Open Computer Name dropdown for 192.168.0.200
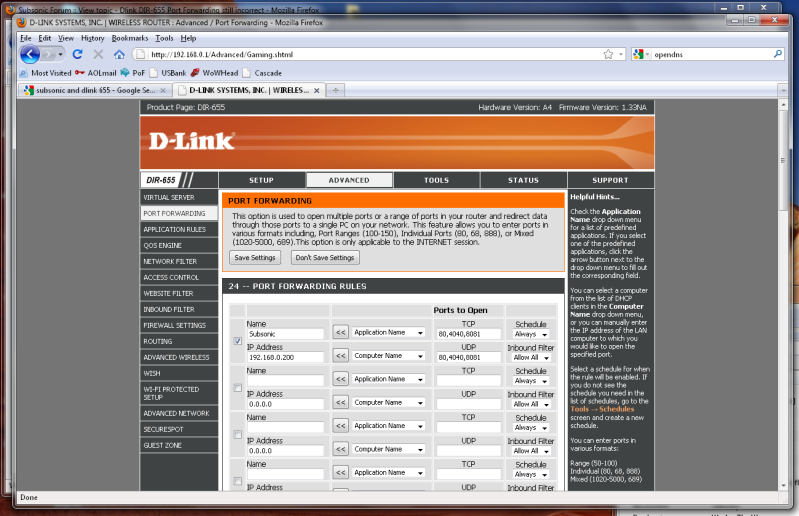This screenshot has width=799, height=516. [388, 356]
